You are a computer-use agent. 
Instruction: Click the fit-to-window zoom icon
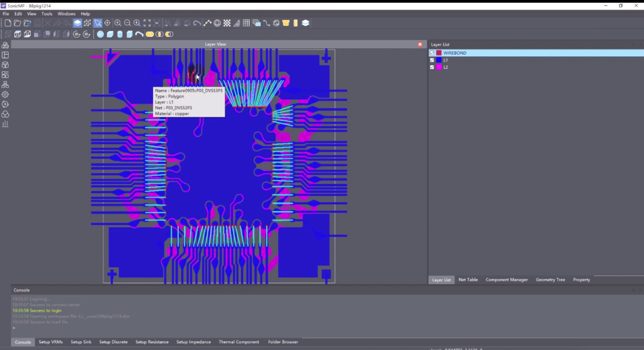pos(147,23)
